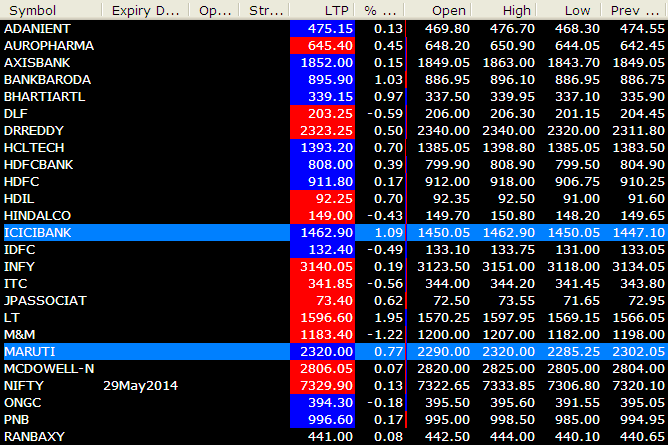Click NIFTY expiry date 29May2014
This screenshot has height=445, width=668.
coord(141,386)
